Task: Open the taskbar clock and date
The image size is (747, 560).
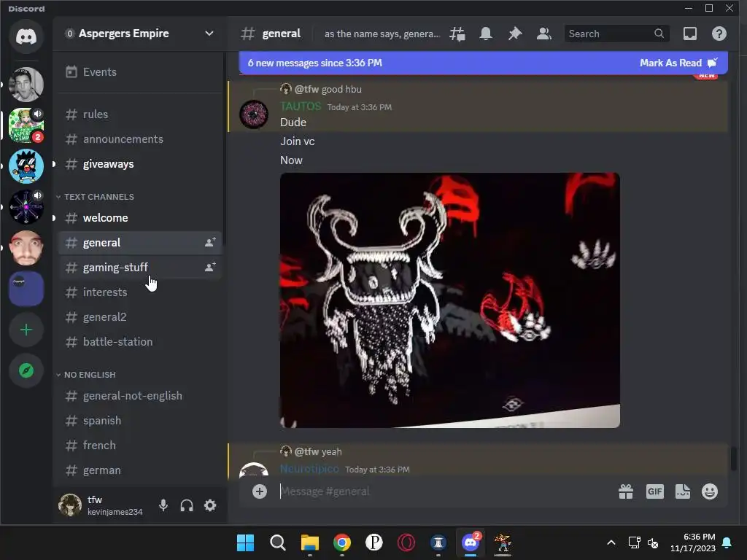Action: [693, 542]
